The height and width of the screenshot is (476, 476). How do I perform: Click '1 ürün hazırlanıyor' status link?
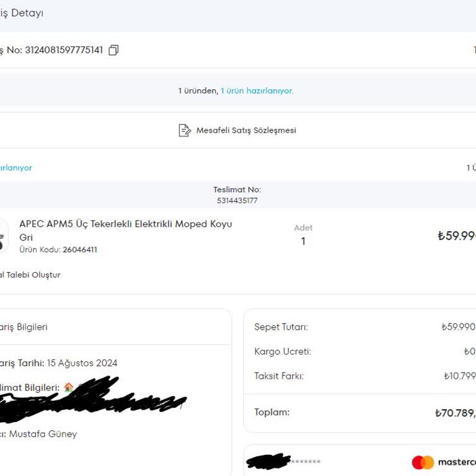pos(257,90)
